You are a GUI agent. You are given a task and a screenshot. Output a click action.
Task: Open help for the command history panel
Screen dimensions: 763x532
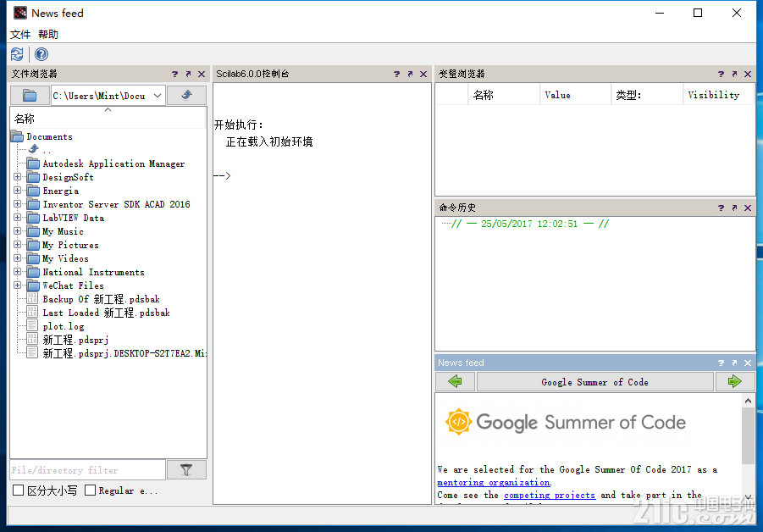721,208
